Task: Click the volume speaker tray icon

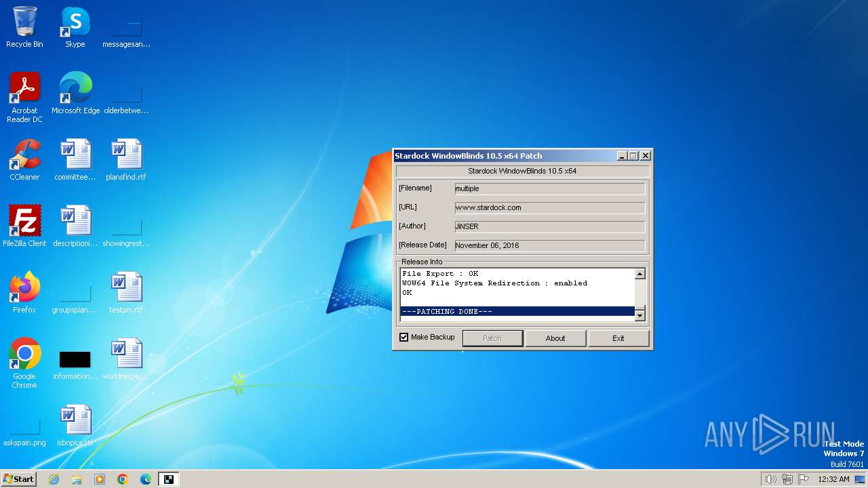Action: (770, 479)
